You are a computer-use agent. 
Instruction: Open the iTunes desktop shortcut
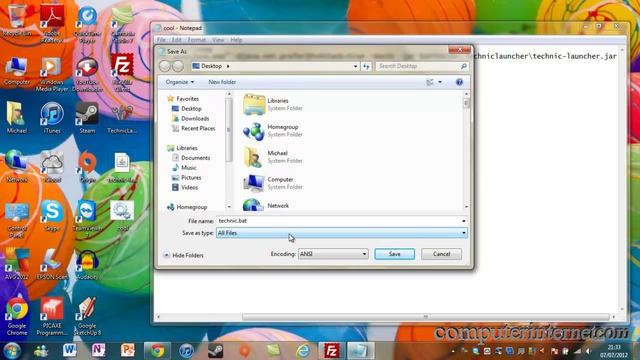click(x=52, y=118)
